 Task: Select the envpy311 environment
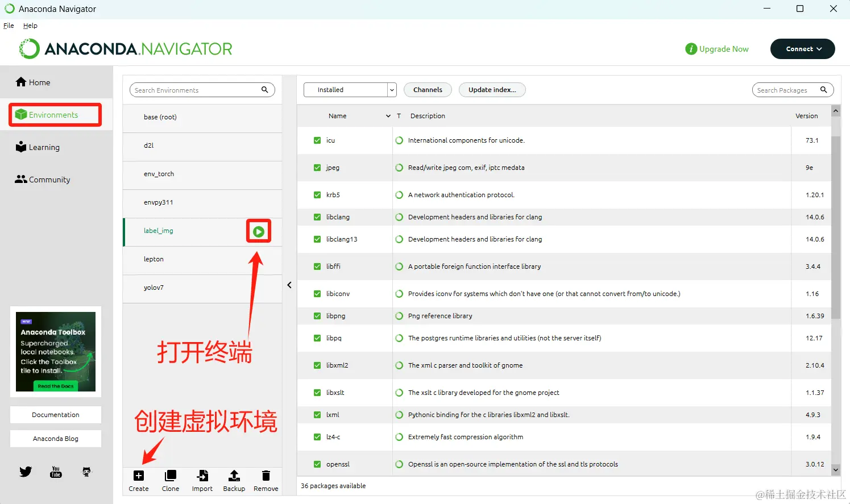pos(202,203)
